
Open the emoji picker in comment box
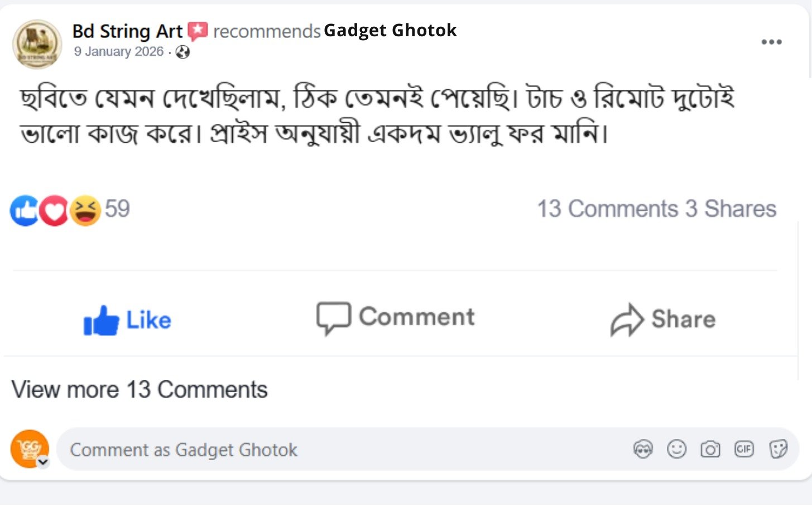676,449
